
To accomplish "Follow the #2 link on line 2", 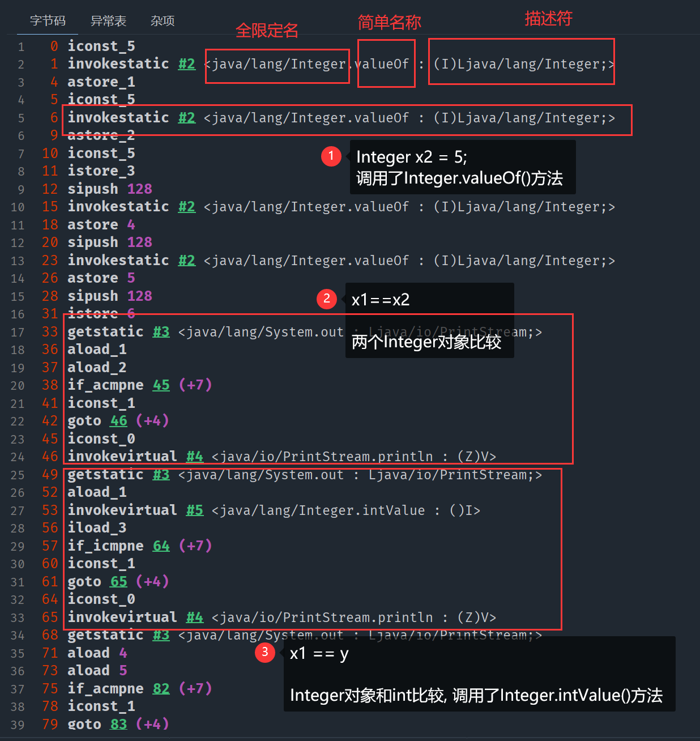I will (187, 64).
